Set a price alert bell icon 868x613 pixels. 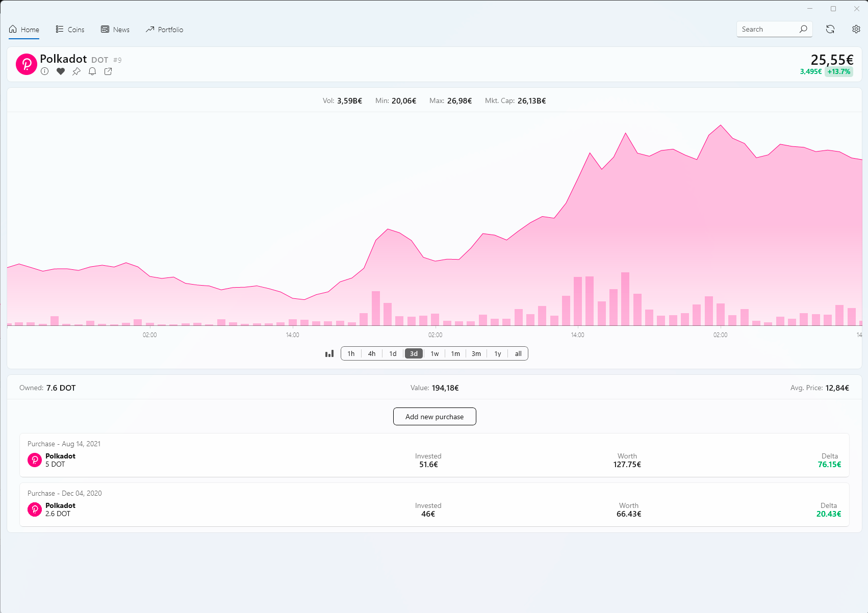pyautogui.click(x=92, y=71)
